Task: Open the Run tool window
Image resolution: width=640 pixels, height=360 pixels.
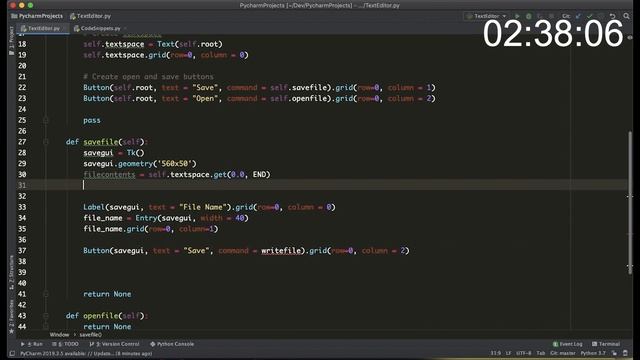Action: coord(31,344)
